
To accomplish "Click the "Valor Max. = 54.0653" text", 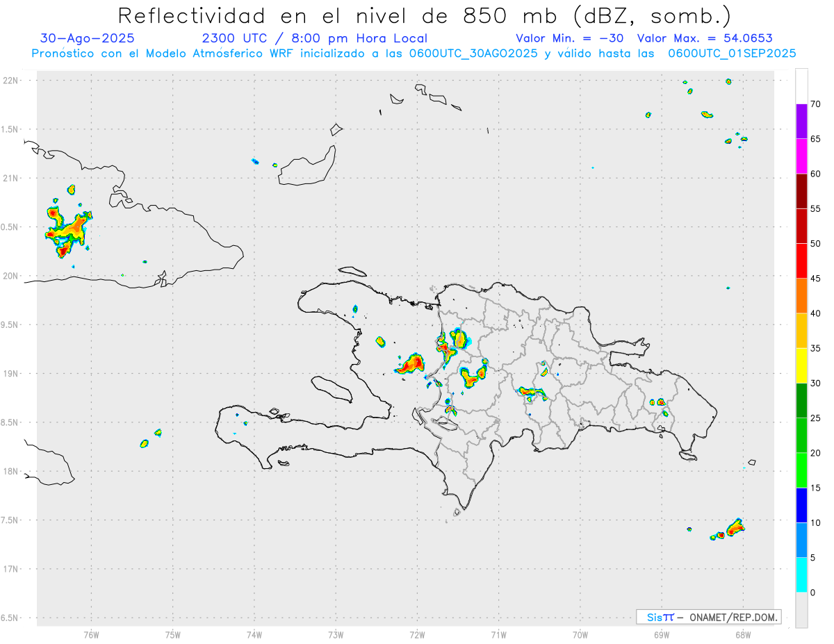I will (705, 38).
